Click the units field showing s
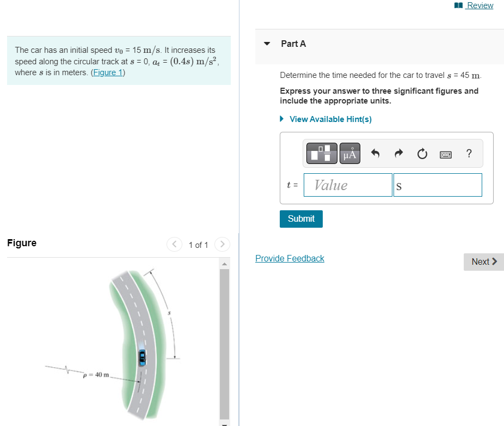Image resolution: width=504 pixels, height=426 pixels. [438, 185]
